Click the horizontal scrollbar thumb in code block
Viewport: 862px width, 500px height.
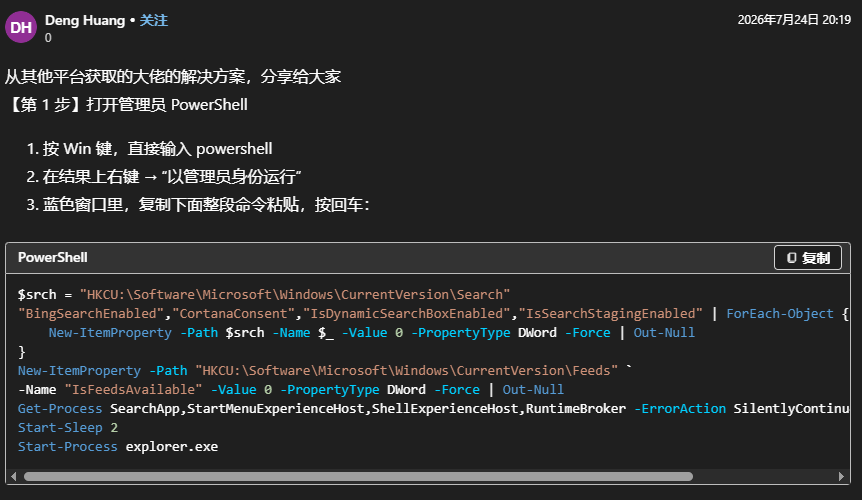click(358, 476)
